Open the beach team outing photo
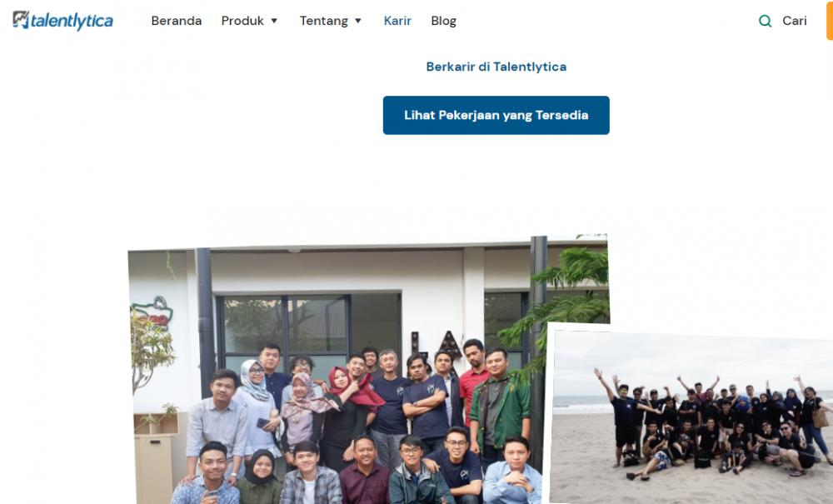This screenshot has width=833, height=504. pyautogui.click(x=691, y=414)
